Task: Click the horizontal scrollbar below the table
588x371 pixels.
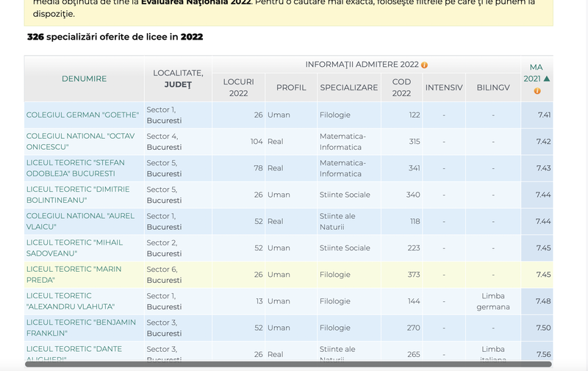Action: [288, 364]
